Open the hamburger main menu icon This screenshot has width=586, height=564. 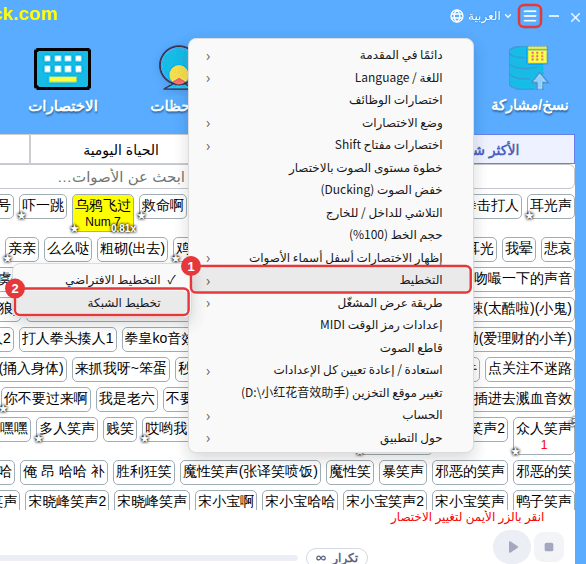point(530,16)
